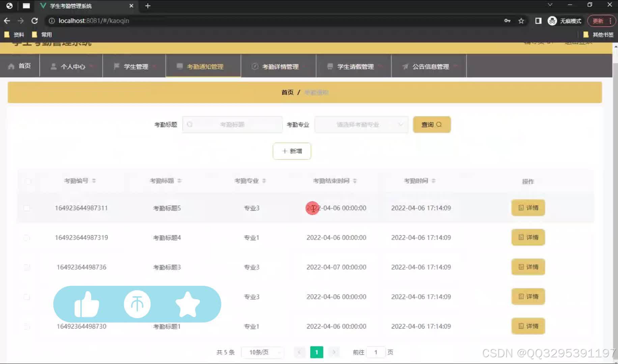The width and height of the screenshot is (618, 364).
Task: Check the row 考勤标题1 checkbox
Action: (x=27, y=326)
